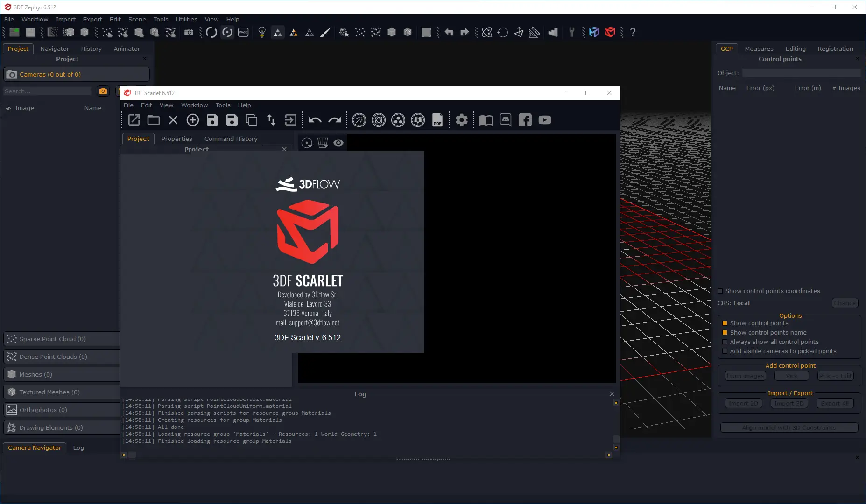Expand the Orthophotos (0) section
This screenshot has height=504, width=866.
(62, 410)
